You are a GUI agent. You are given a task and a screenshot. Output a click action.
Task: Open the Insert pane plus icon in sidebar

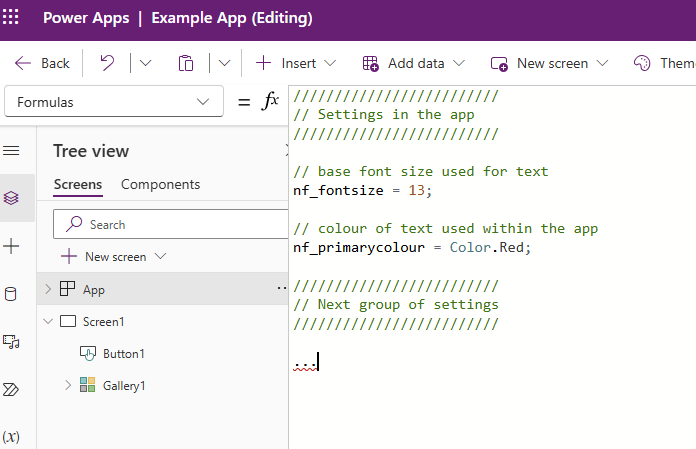coord(11,246)
